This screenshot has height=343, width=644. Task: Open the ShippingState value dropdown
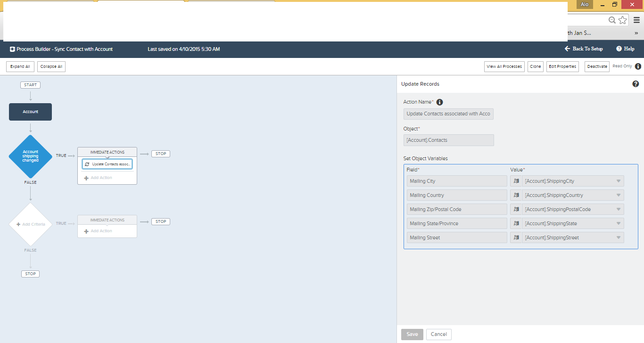[x=619, y=224]
